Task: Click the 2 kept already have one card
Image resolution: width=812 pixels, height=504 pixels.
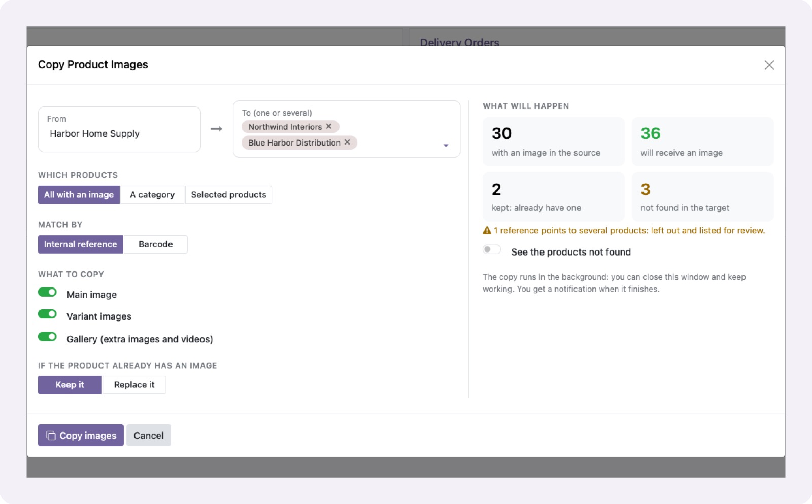Action: click(x=554, y=197)
